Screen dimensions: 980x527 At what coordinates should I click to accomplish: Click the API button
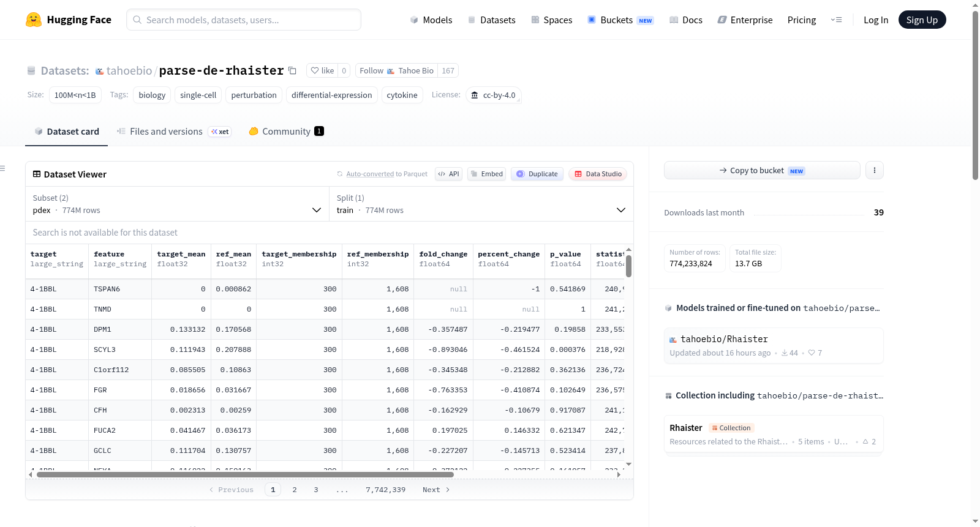click(x=448, y=174)
